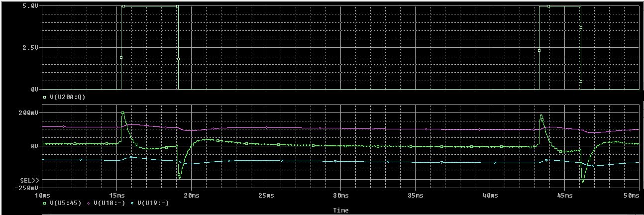Image resolution: width=644 pixels, height=215 pixels.
Task: Click the cyan triangle symbol before V(U19:-)
Action: 131,203
